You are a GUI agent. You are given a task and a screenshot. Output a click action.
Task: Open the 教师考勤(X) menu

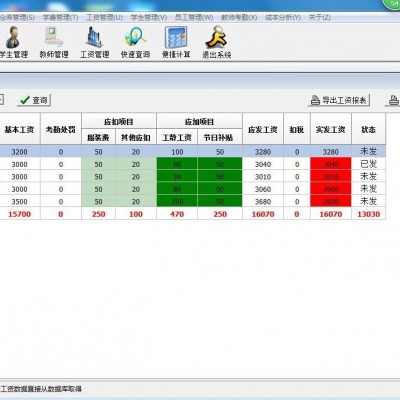[239, 17]
